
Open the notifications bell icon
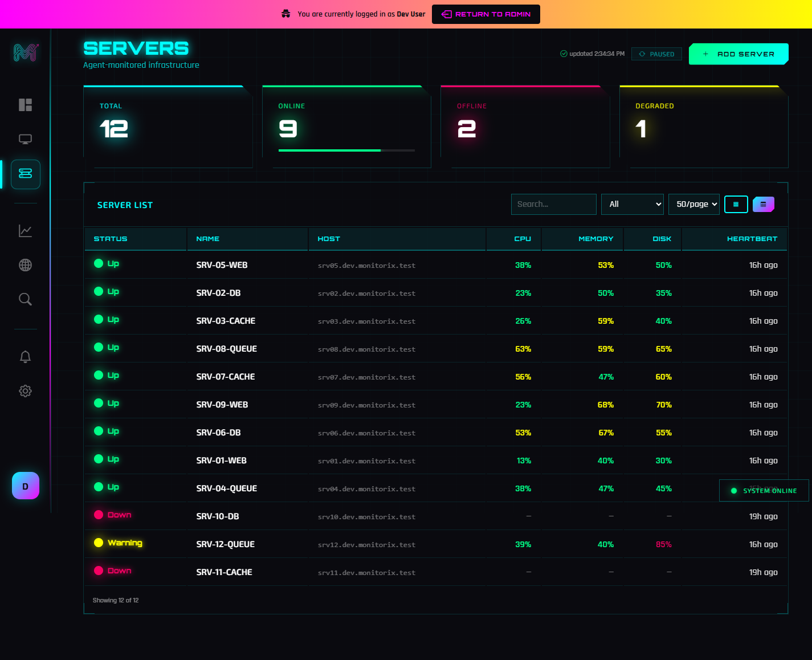[x=25, y=357]
